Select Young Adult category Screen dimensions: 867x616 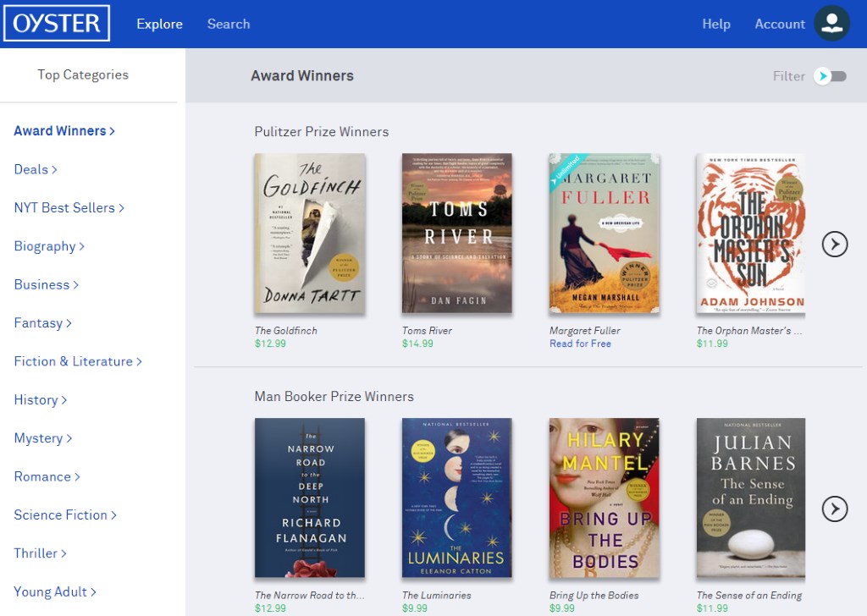(55, 591)
